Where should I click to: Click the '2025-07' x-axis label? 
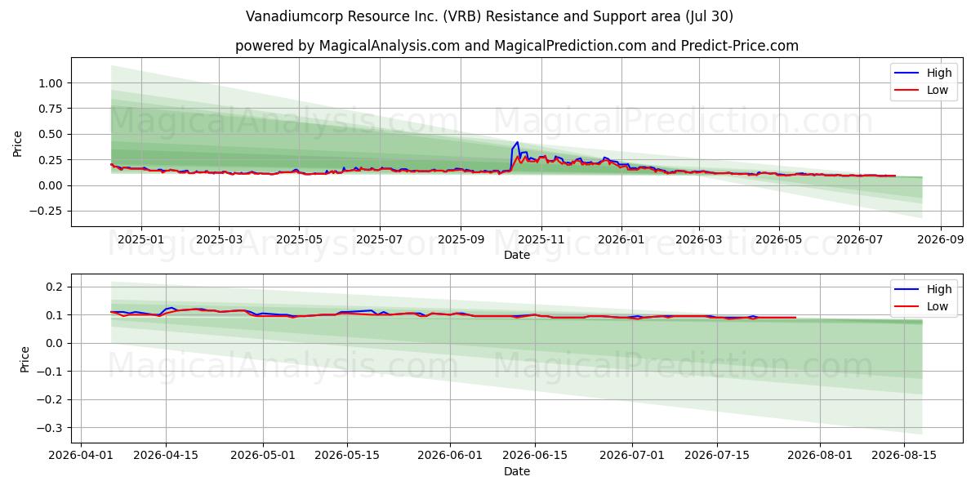[x=379, y=239]
